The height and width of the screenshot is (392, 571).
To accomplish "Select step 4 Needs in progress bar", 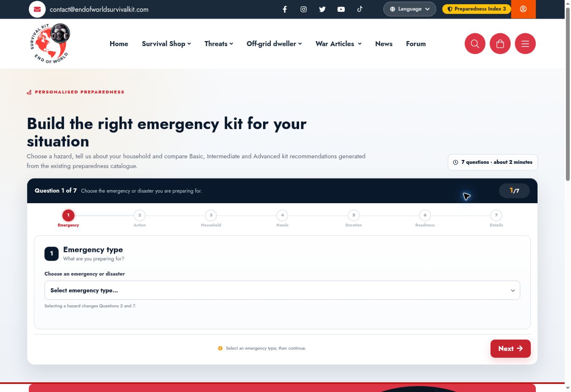I will [x=283, y=218].
